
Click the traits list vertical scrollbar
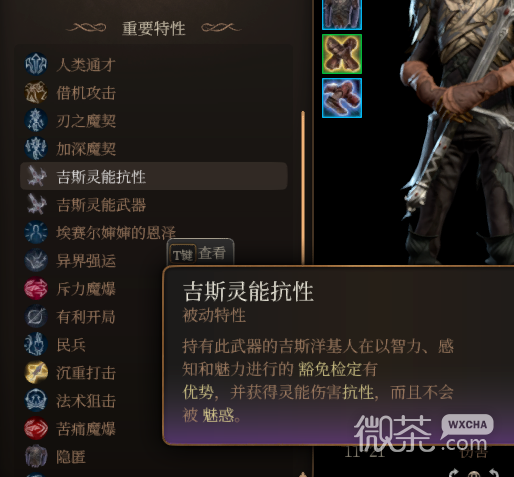303,188
